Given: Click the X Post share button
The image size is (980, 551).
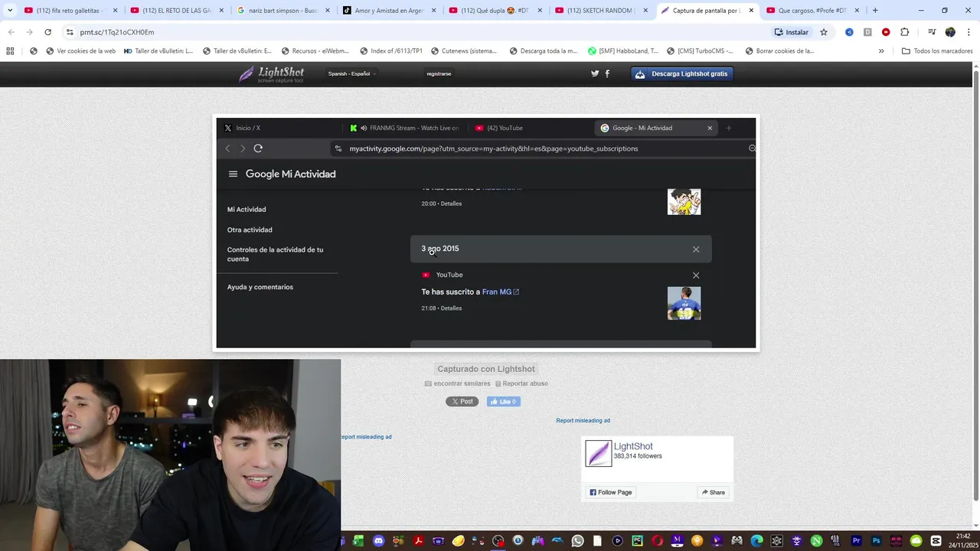Looking at the screenshot, I should pyautogui.click(x=462, y=401).
